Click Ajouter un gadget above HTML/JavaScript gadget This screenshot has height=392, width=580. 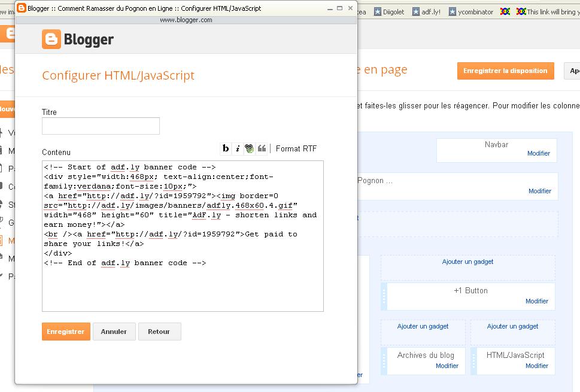tap(513, 327)
